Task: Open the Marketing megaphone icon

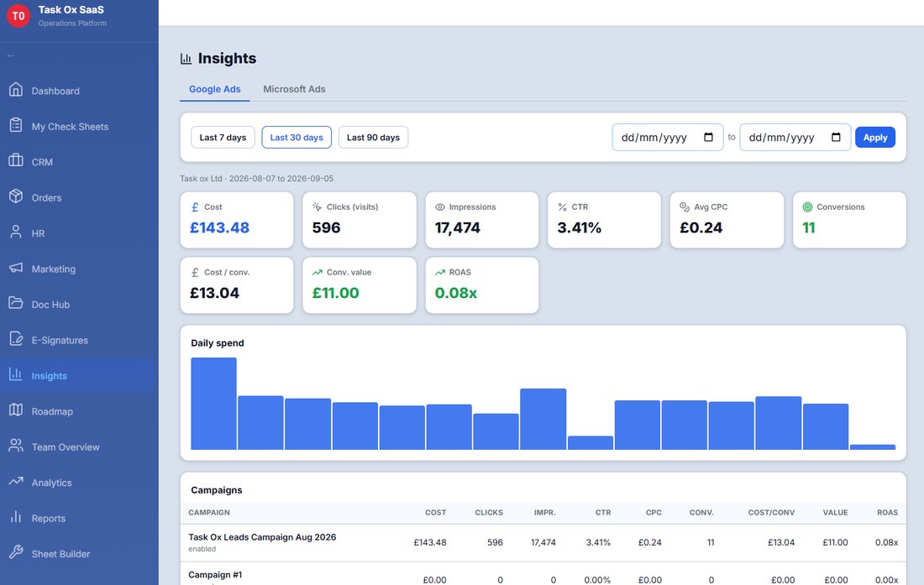Action: pos(16,268)
